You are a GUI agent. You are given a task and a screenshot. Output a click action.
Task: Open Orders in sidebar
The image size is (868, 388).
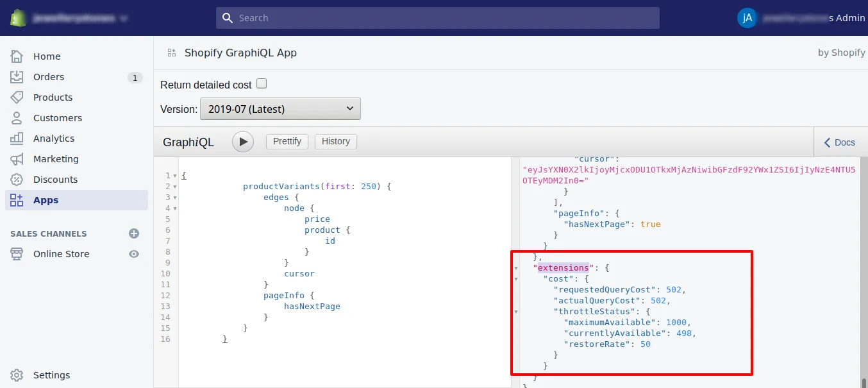click(x=76, y=77)
